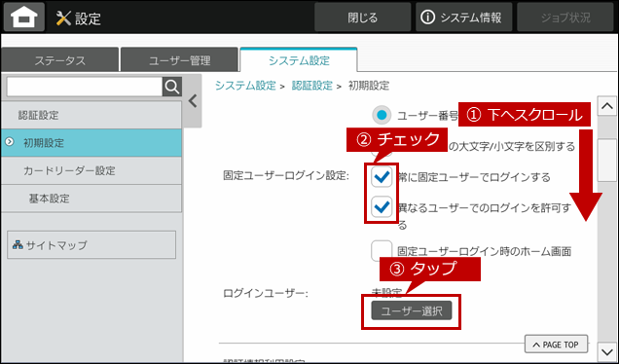Go to the home screen icon

point(24,17)
